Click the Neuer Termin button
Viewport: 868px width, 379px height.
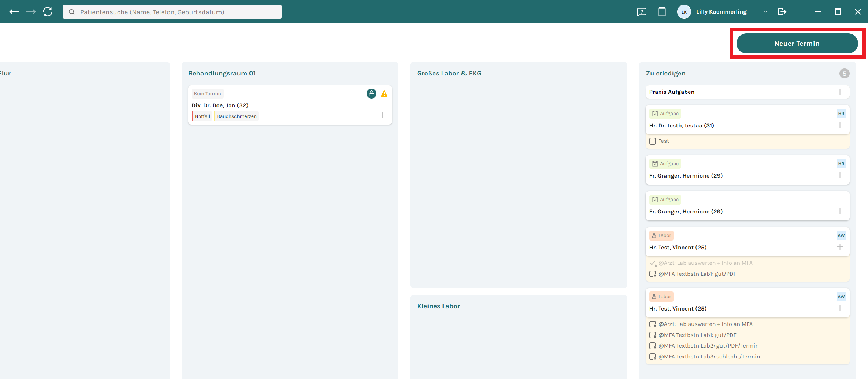click(x=797, y=44)
